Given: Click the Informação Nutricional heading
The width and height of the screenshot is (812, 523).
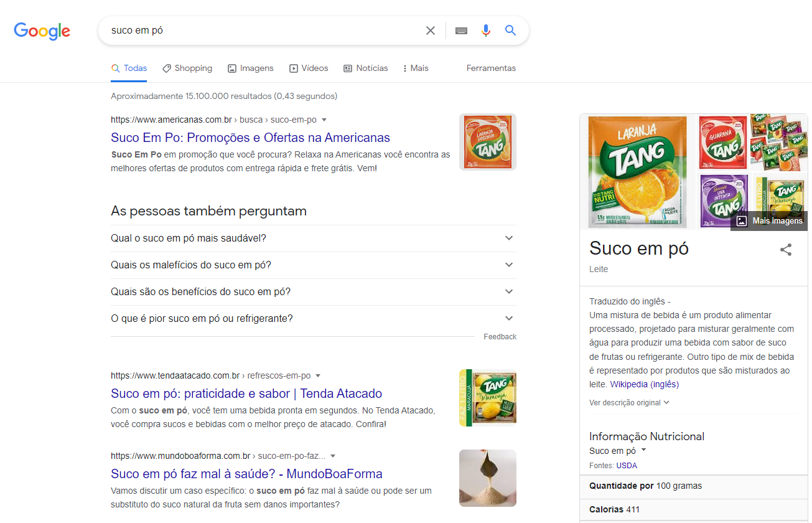Looking at the screenshot, I should pyautogui.click(x=646, y=436).
